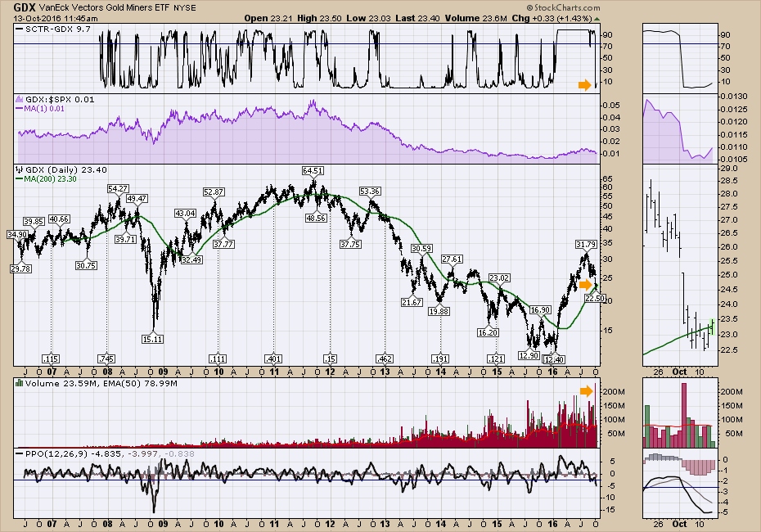Image resolution: width=761 pixels, height=532 pixels.
Task: Click the 64.51 peak price label
Action: tap(313, 171)
